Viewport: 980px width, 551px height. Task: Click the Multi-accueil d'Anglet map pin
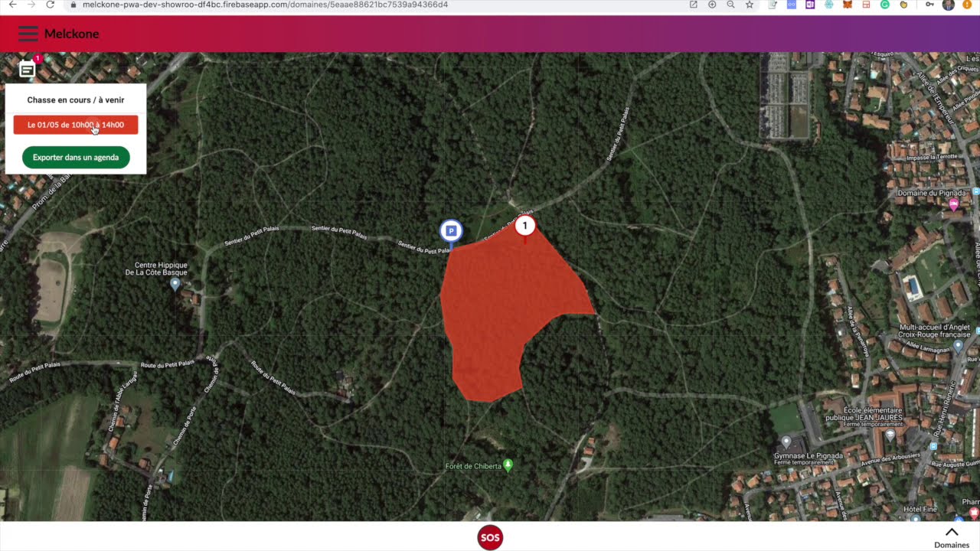pos(958,346)
